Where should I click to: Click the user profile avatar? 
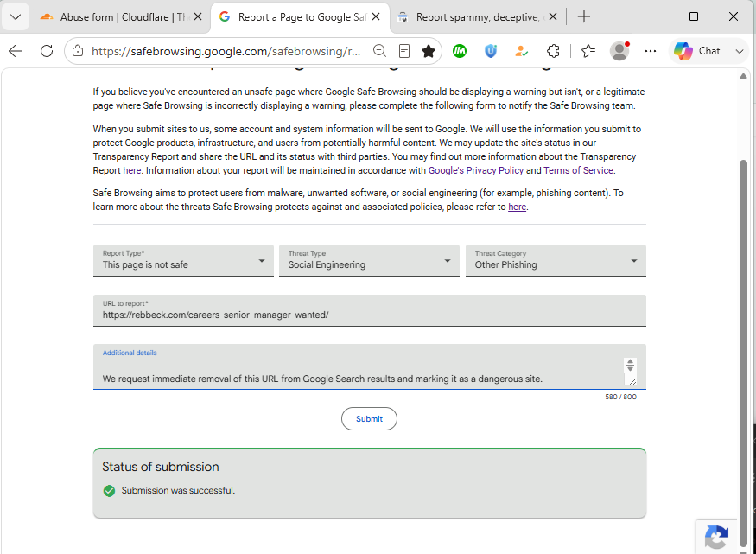pos(619,51)
